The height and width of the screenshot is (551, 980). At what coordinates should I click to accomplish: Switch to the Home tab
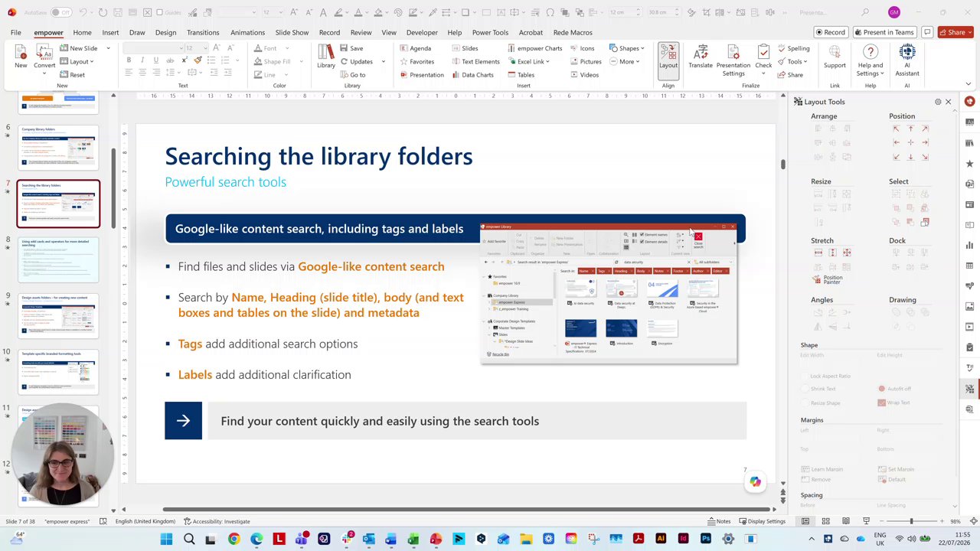[82, 32]
